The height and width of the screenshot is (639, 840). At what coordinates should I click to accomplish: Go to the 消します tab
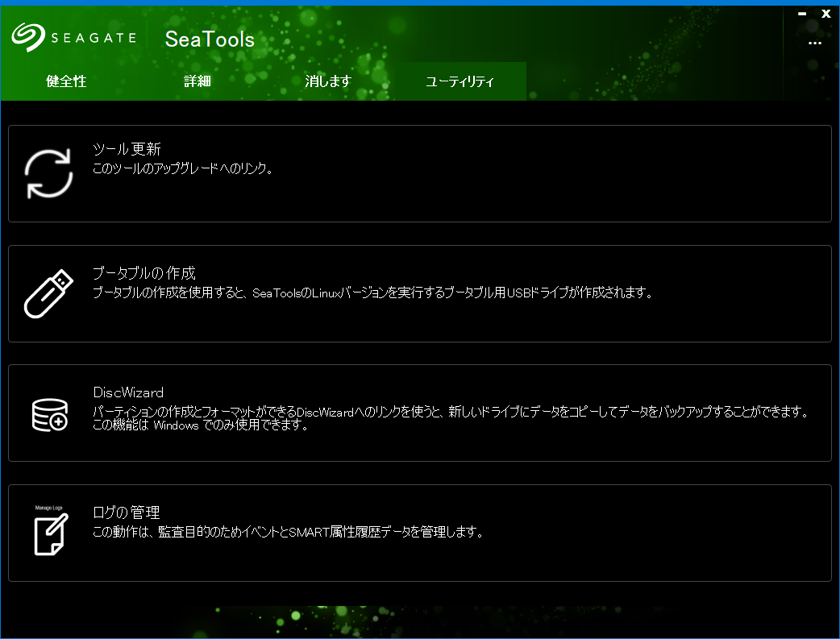(328, 81)
